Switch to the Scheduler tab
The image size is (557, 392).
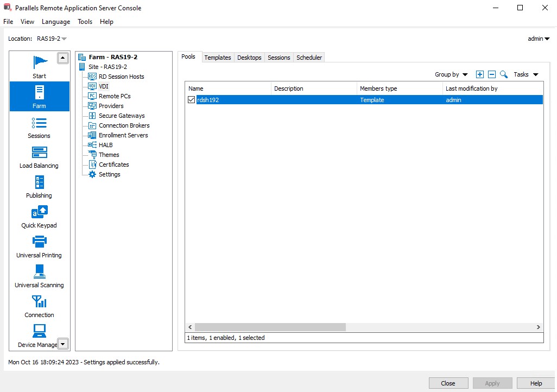click(x=309, y=57)
